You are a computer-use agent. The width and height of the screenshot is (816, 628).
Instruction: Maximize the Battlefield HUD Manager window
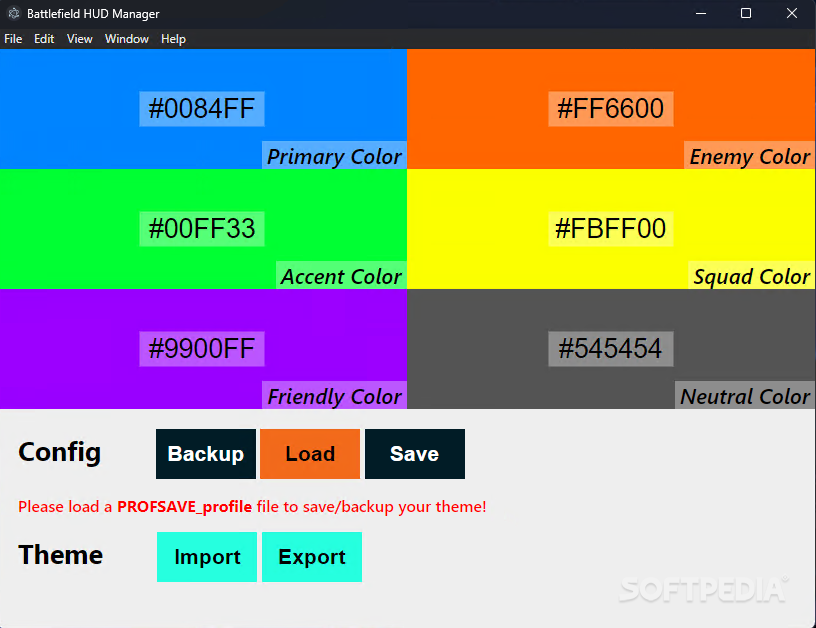[746, 14]
